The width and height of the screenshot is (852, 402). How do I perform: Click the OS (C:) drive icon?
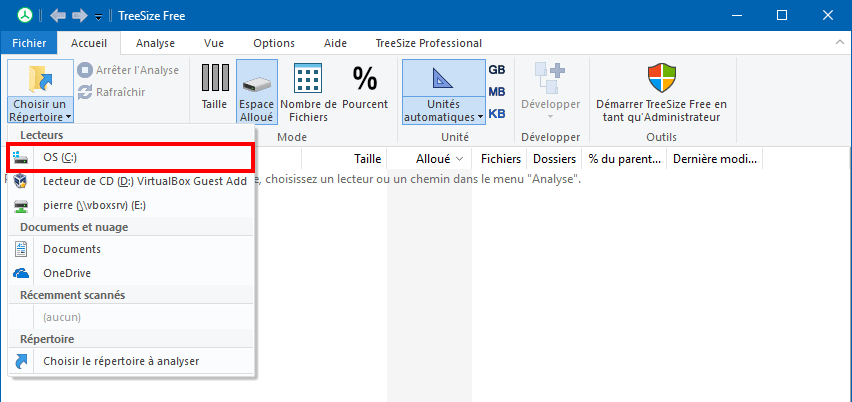21,158
